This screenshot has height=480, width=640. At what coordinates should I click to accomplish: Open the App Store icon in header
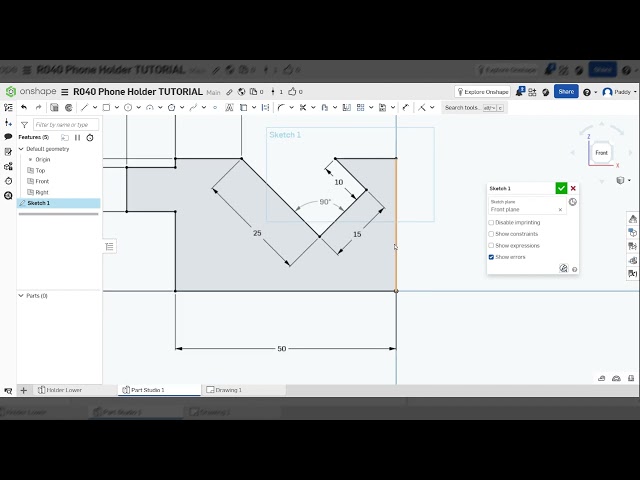click(532, 92)
